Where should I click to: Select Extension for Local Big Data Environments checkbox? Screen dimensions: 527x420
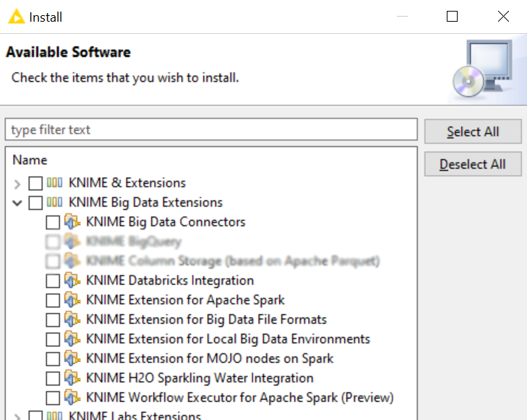pyautogui.click(x=53, y=339)
